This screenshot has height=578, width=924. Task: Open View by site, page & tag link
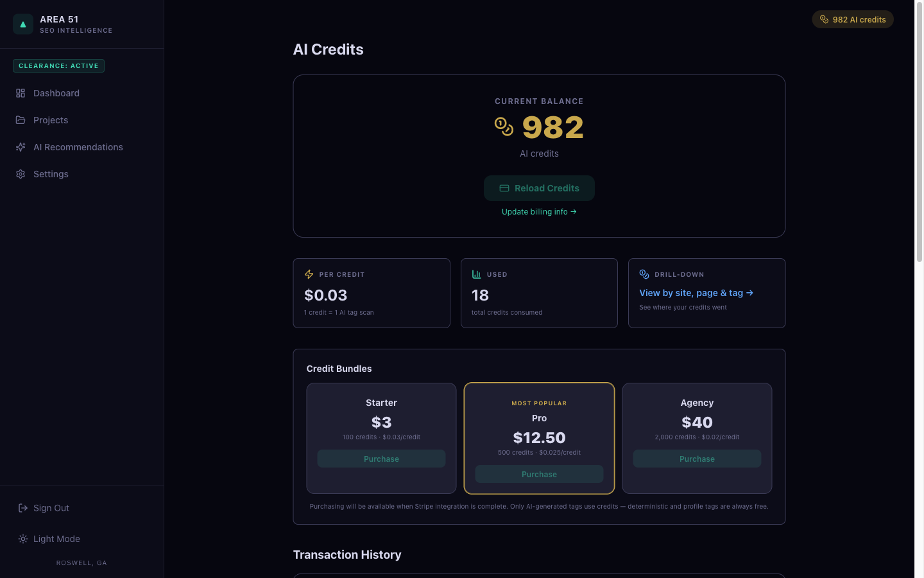point(696,293)
